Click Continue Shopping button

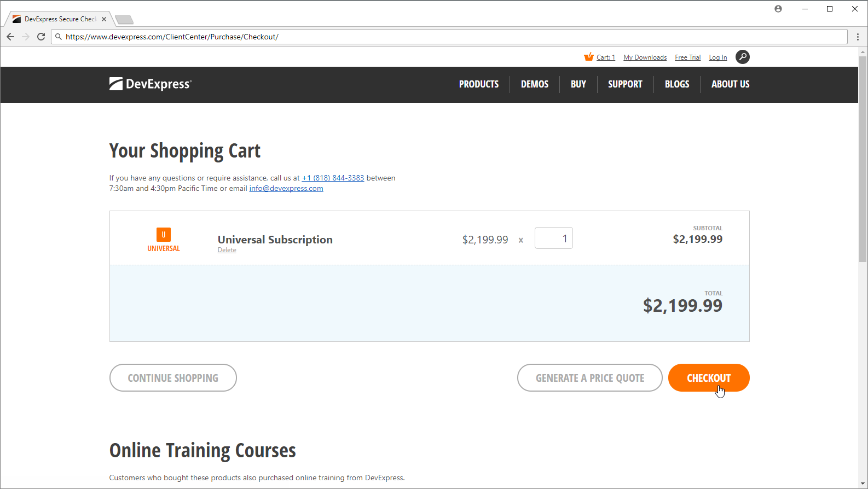(173, 378)
